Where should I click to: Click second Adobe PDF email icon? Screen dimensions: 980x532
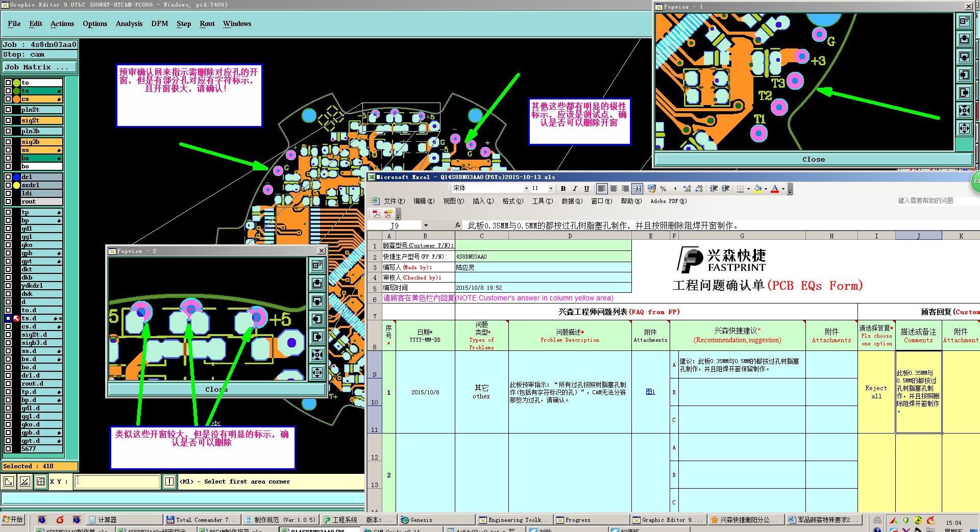click(x=388, y=214)
